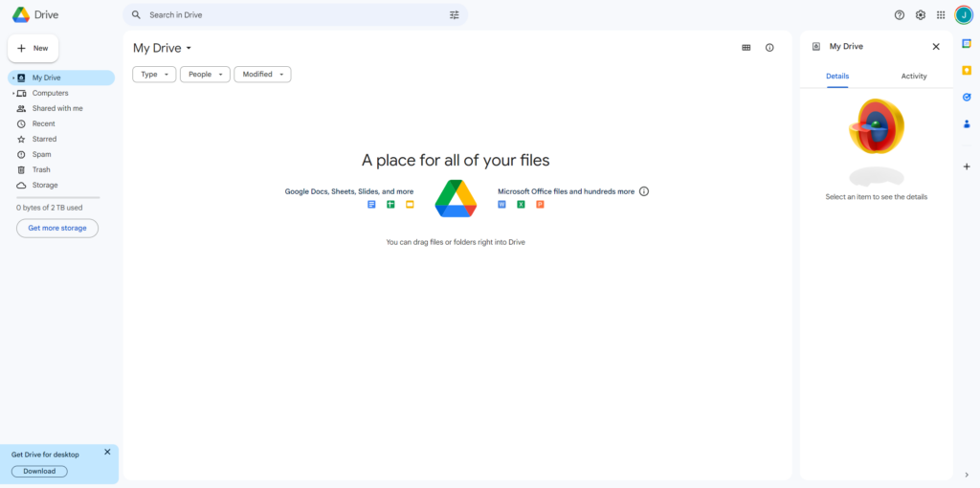Click the New button
This screenshot has width=980, height=488.
point(33,48)
